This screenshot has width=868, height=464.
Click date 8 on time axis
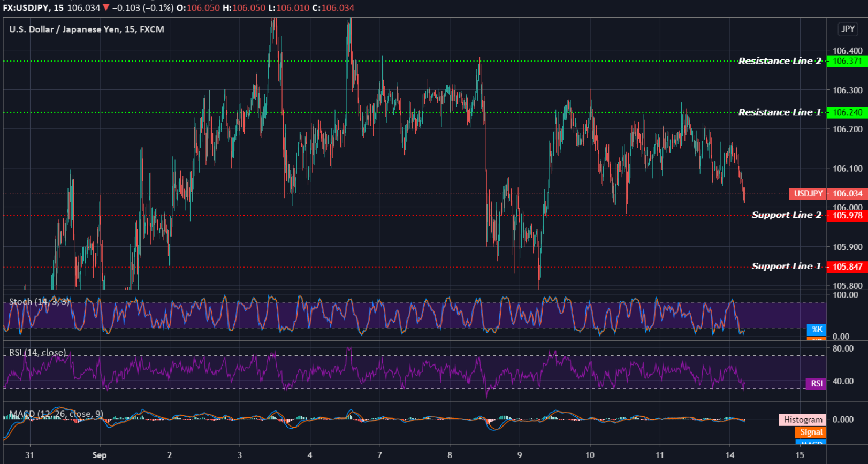450,455
